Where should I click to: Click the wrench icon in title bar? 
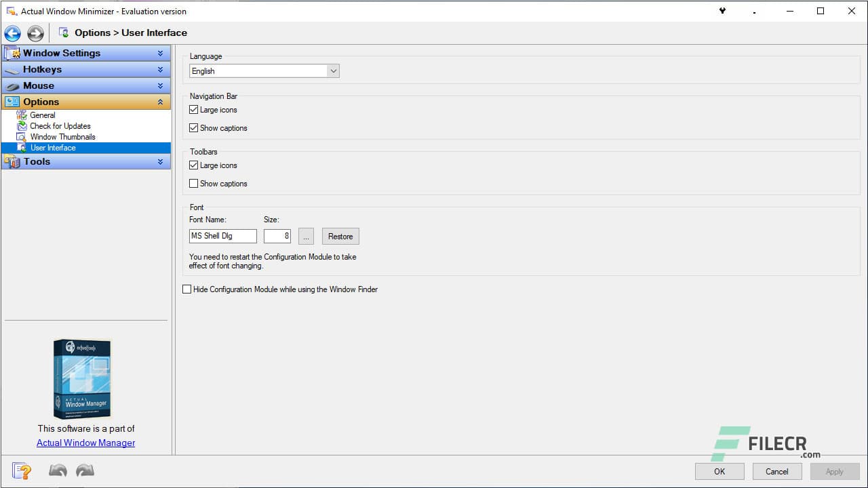point(722,11)
